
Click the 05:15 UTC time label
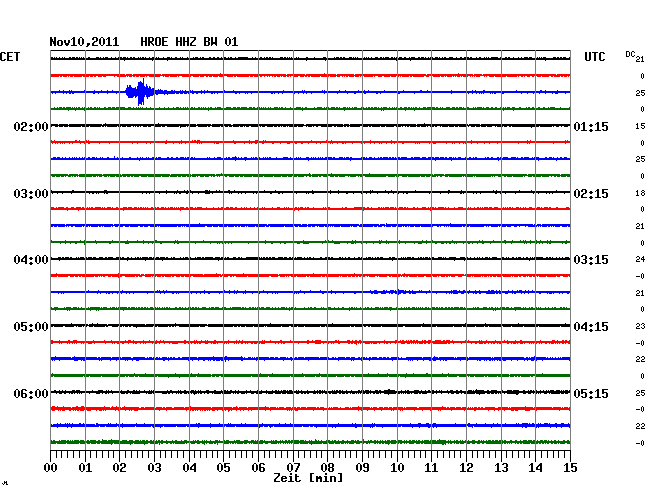[591, 393]
